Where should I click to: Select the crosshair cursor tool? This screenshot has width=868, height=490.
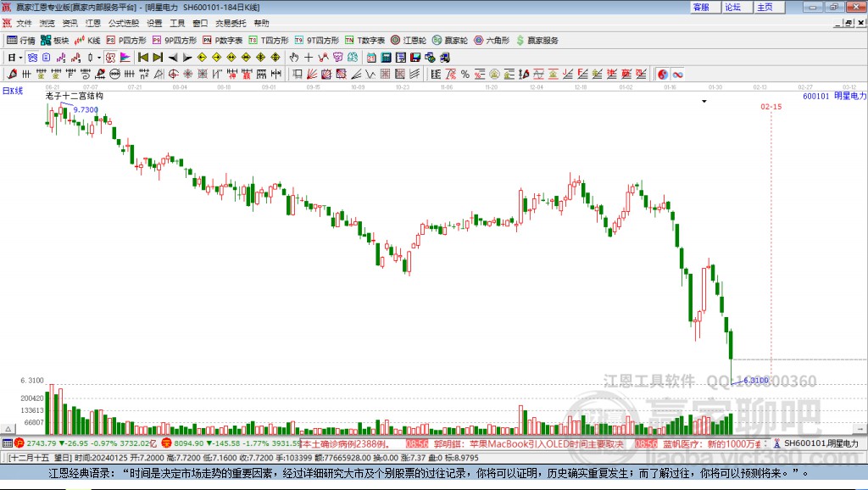(x=309, y=58)
